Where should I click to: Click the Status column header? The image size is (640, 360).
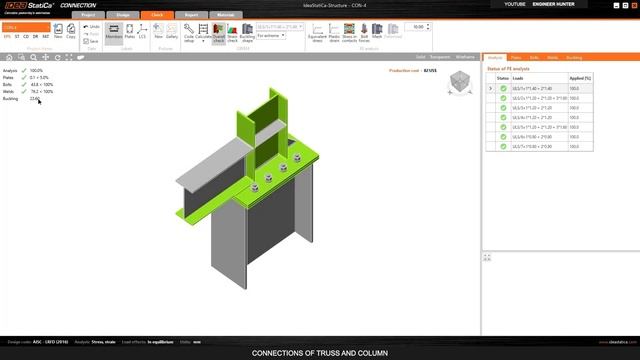coord(503,78)
